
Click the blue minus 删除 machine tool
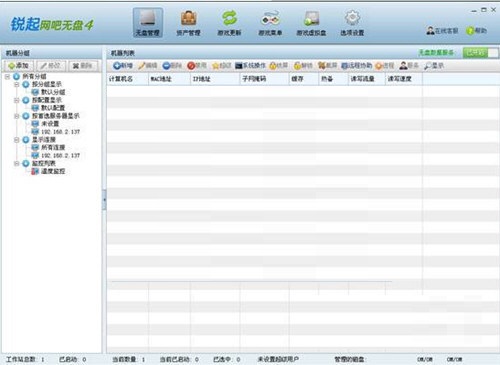(x=172, y=66)
